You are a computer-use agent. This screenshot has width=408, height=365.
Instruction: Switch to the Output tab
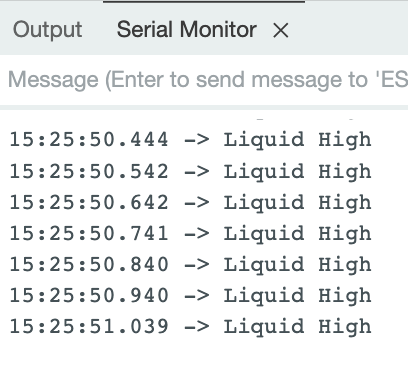pyautogui.click(x=47, y=30)
